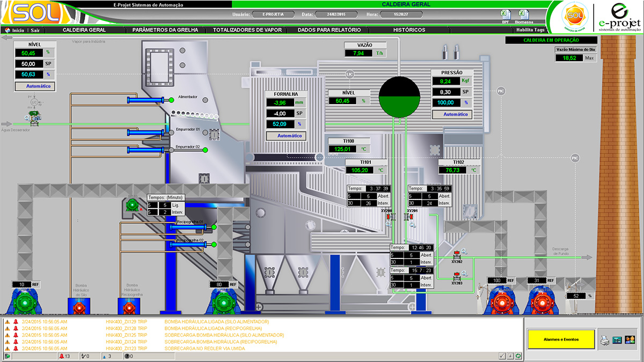Click the printer icon near Alarmes e Eventos
This screenshot has width=644, height=362.
(604, 339)
